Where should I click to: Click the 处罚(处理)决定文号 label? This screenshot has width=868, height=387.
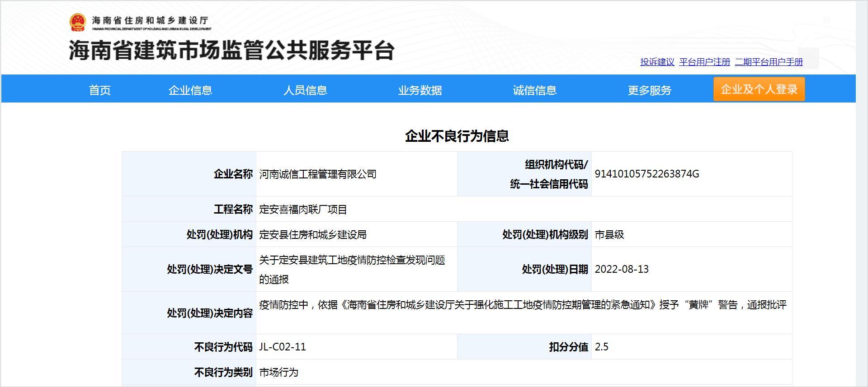pyautogui.click(x=210, y=270)
